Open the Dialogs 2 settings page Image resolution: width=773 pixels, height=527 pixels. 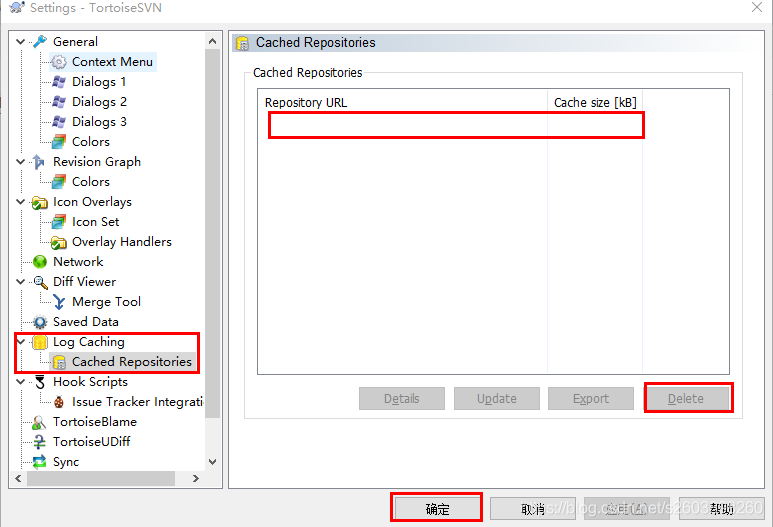point(99,102)
